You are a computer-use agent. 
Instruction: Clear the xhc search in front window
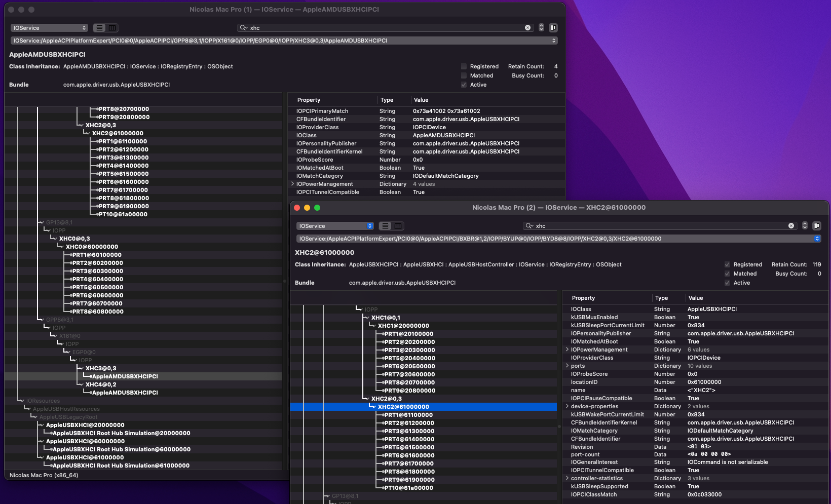coord(791,226)
